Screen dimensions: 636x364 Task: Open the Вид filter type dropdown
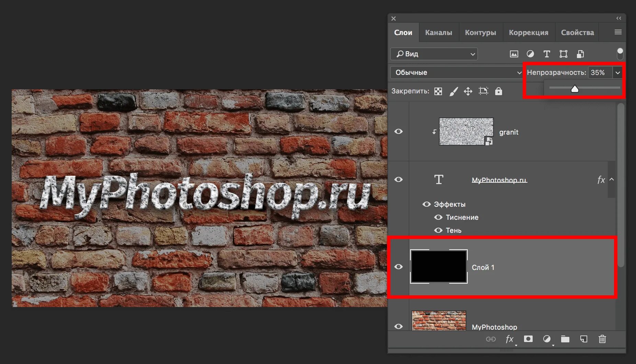tap(434, 54)
